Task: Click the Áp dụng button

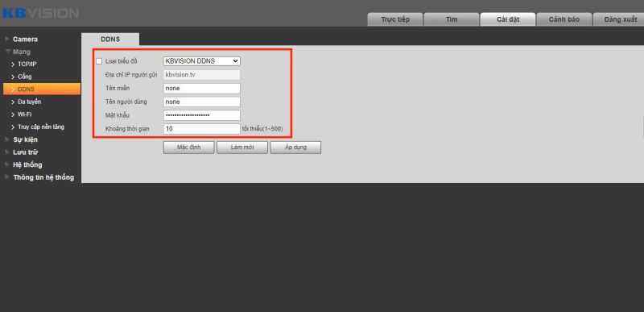Action: click(295, 148)
